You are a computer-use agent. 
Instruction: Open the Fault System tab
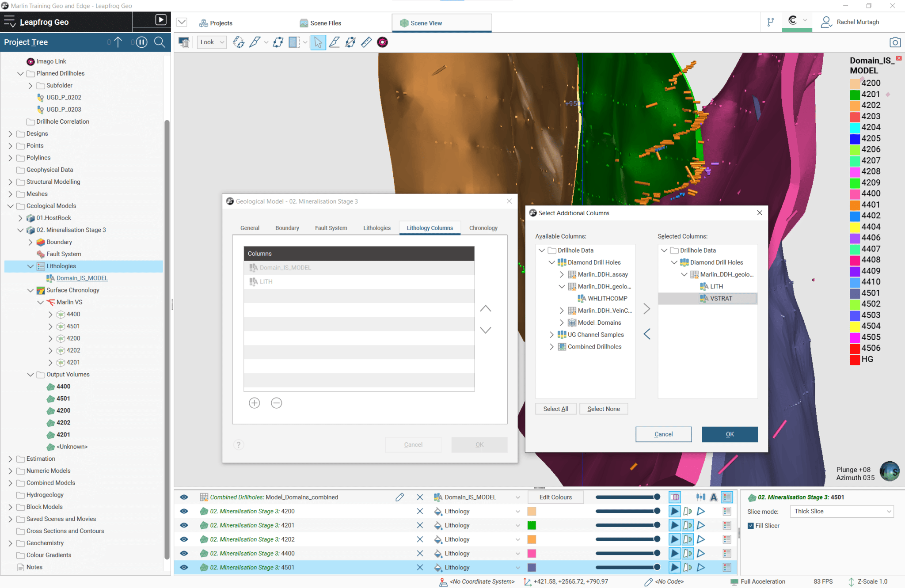click(x=331, y=228)
